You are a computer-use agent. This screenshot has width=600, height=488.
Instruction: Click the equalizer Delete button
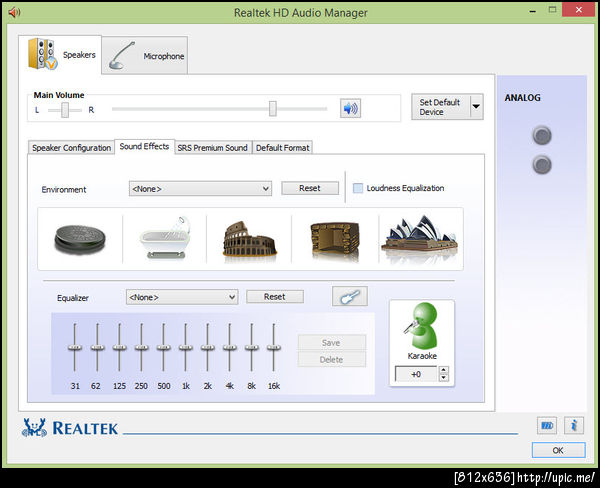click(x=331, y=359)
